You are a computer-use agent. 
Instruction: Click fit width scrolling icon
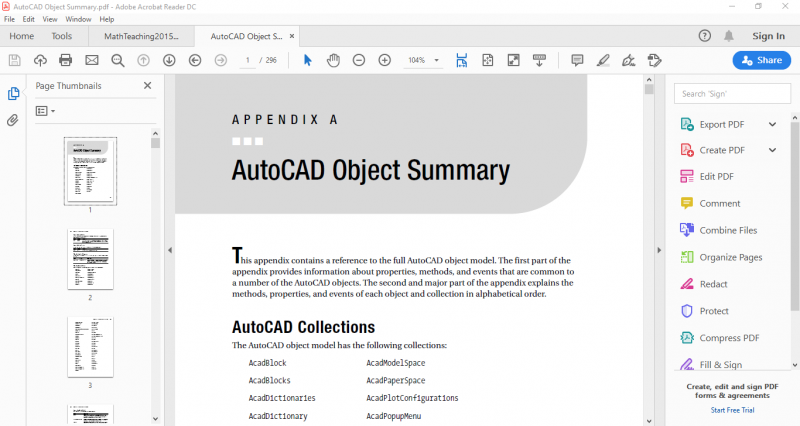[x=462, y=60]
